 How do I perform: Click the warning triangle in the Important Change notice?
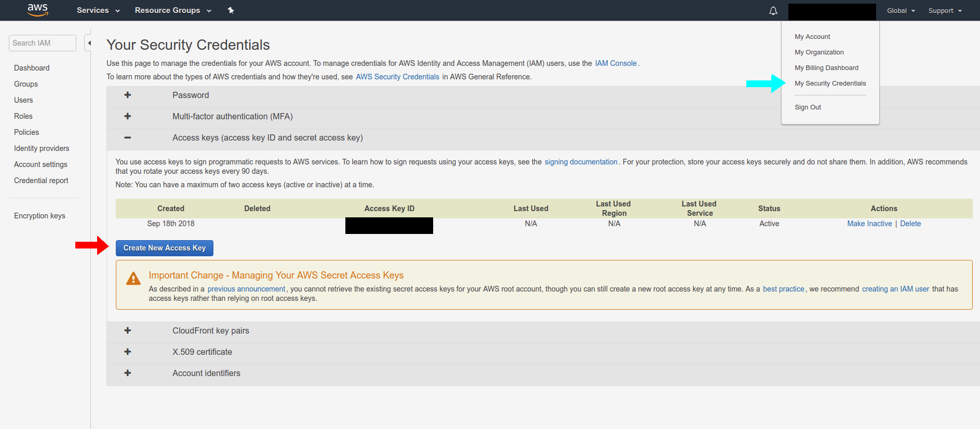click(133, 279)
